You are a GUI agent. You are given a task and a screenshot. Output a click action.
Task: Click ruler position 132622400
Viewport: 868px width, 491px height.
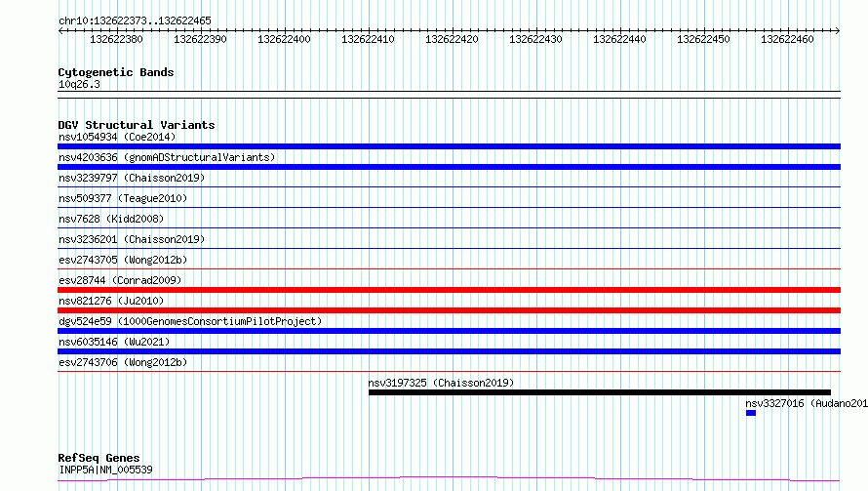tap(284, 39)
